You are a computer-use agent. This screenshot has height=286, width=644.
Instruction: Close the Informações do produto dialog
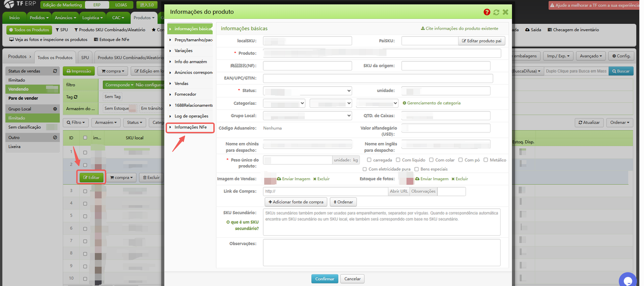[505, 12]
